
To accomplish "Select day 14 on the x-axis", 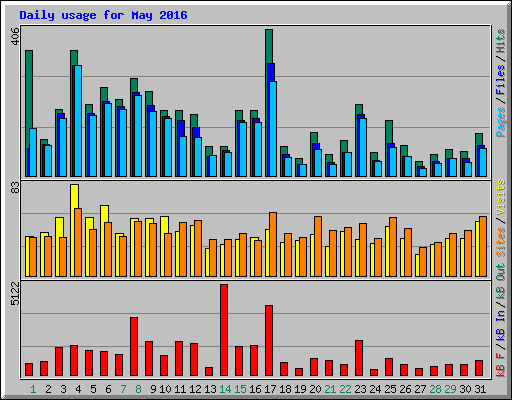I will 225,389.
